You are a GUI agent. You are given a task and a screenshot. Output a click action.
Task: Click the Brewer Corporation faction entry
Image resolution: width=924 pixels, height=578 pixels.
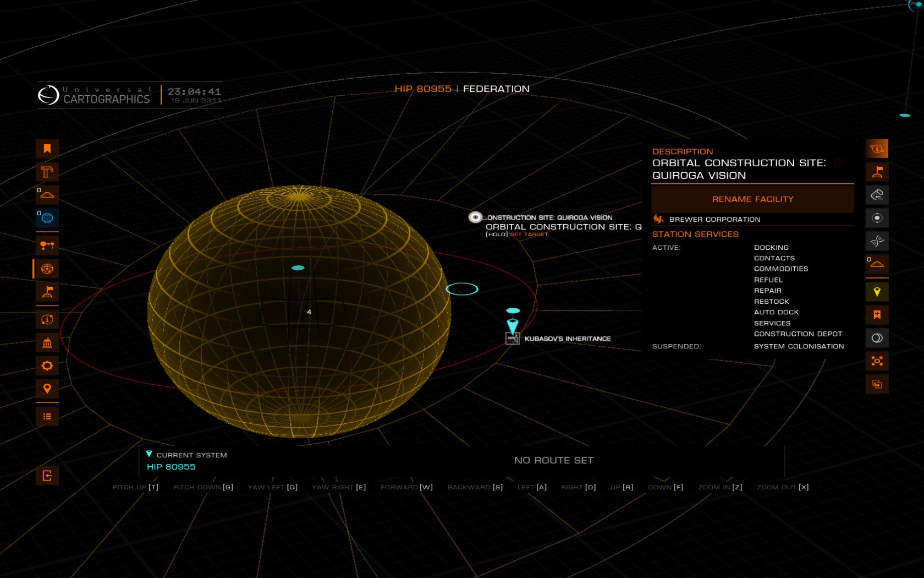click(x=714, y=219)
